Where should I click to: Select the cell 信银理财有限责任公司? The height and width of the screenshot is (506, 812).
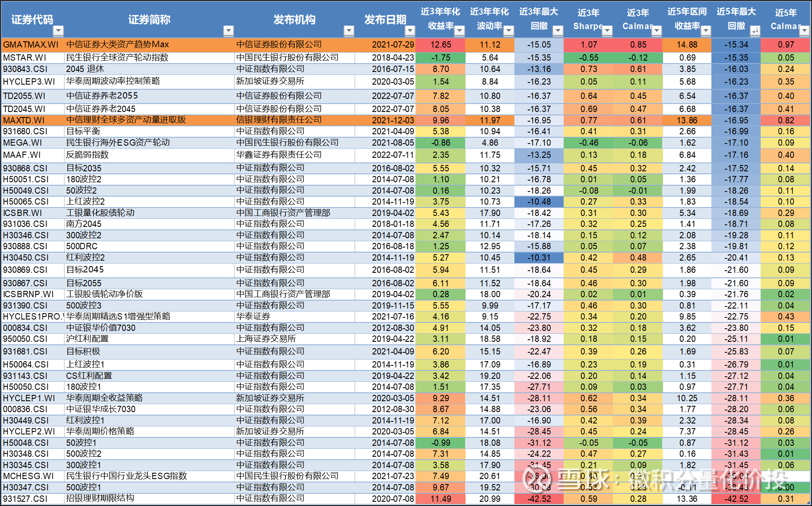[294, 120]
